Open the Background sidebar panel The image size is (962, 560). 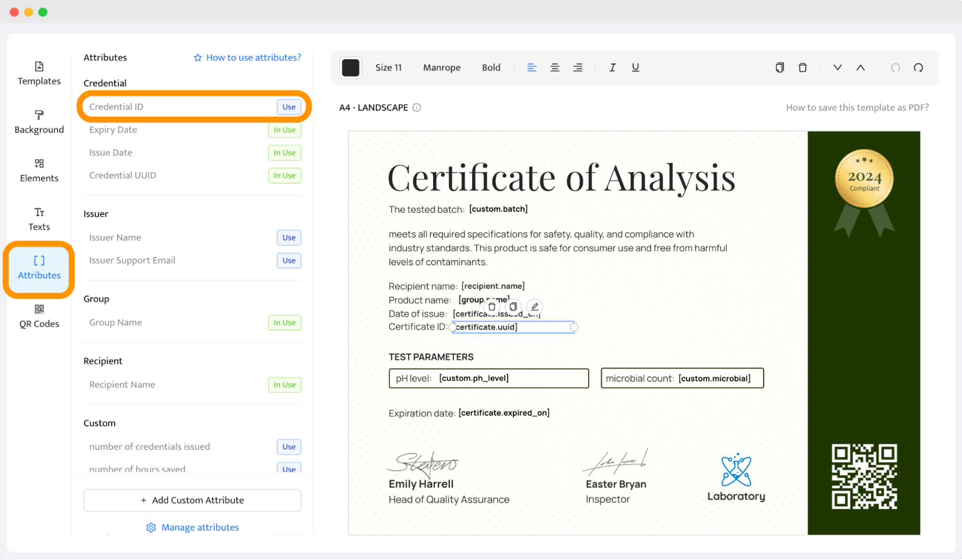(39, 122)
